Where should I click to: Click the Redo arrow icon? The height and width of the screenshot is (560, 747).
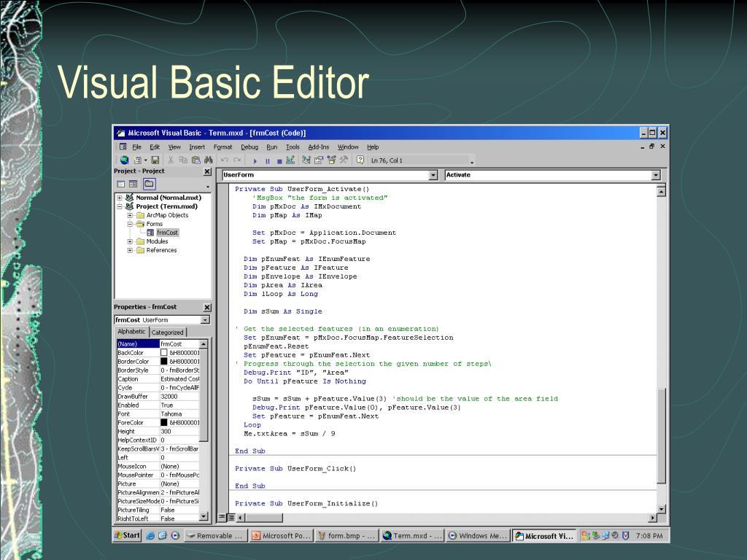point(237,160)
